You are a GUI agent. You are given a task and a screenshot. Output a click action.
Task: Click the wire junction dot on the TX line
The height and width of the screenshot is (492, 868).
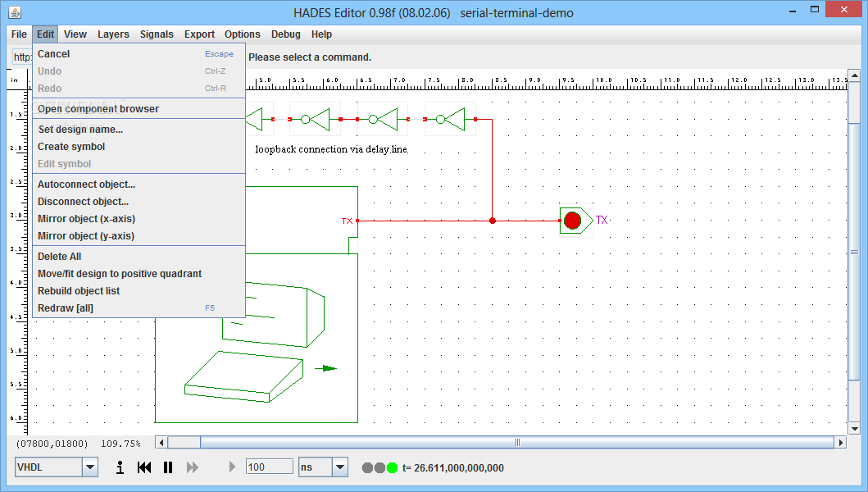[x=492, y=221]
